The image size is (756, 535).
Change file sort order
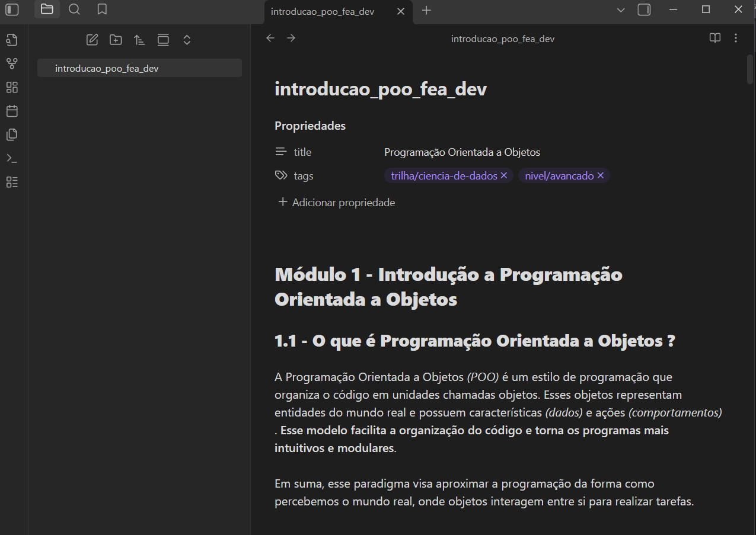(x=139, y=40)
